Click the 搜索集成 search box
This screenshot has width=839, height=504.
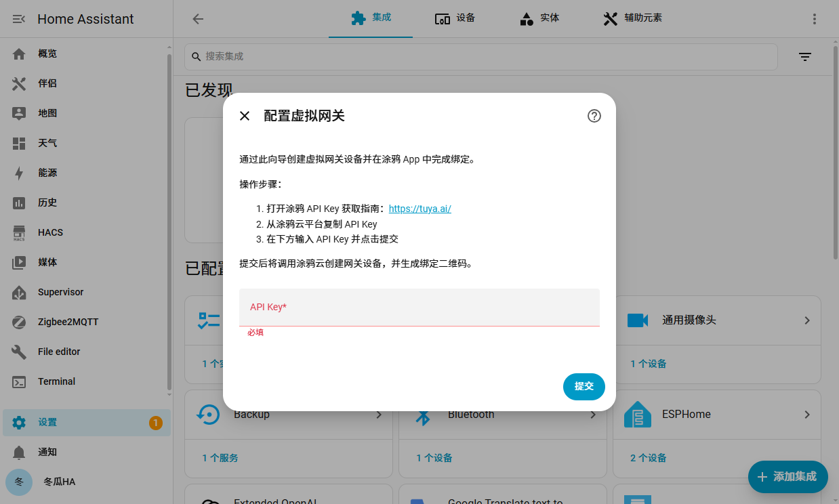(480, 57)
